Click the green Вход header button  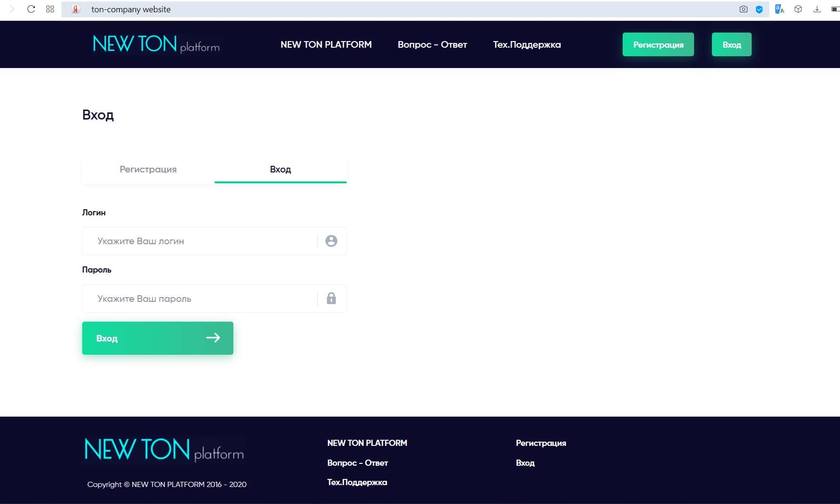pos(731,44)
